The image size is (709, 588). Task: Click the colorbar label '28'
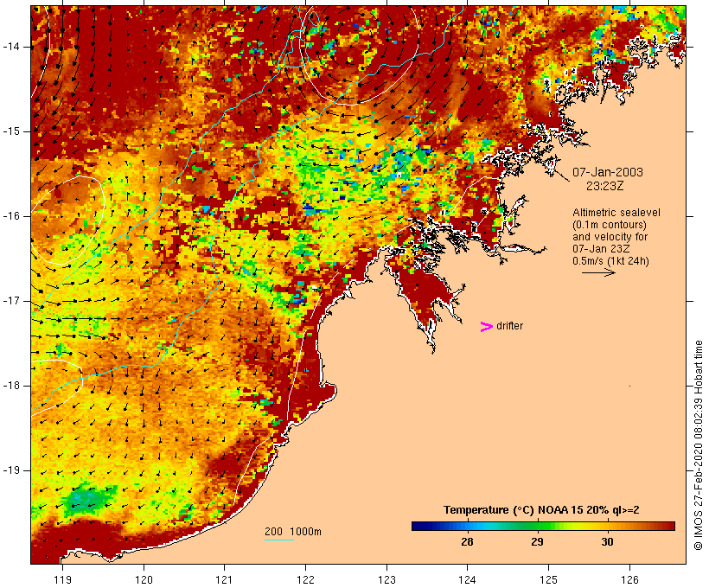click(467, 542)
